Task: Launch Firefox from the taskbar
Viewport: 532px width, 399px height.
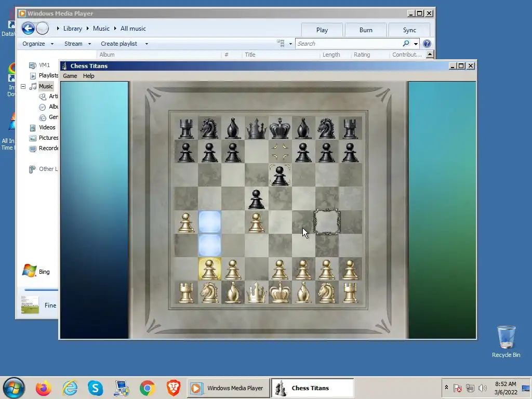Action: (x=44, y=388)
